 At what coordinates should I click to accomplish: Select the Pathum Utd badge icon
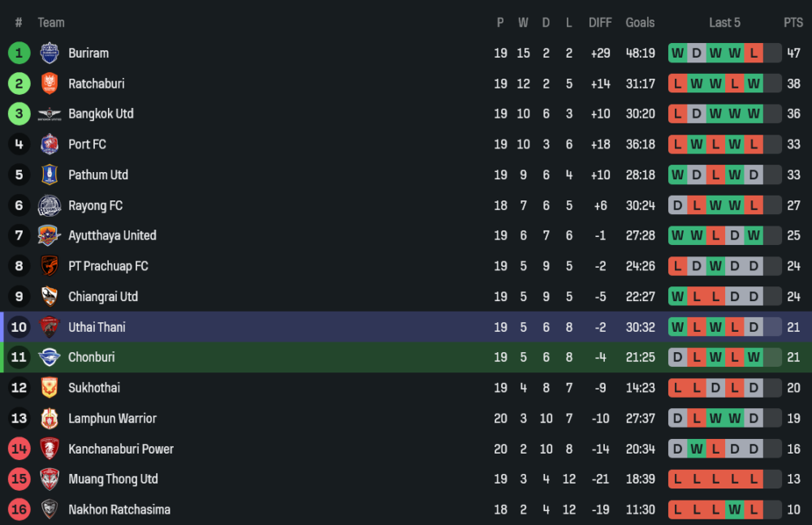(50, 174)
